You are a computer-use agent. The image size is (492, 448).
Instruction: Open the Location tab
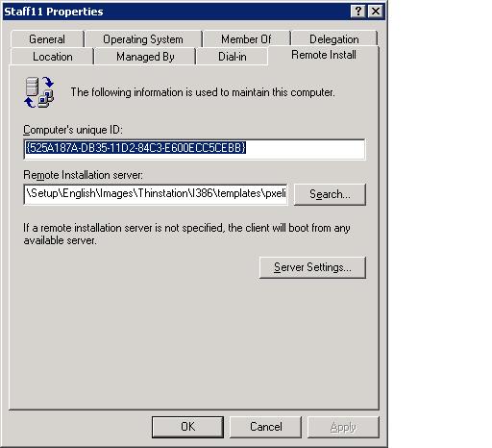point(53,57)
